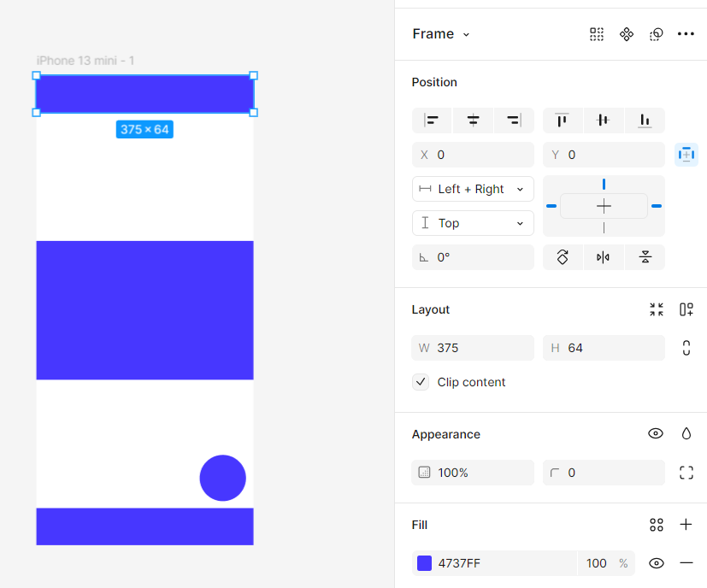This screenshot has height=588, width=707.
Task: Toggle the left constraint marker in the constraints widget
Action: click(551, 206)
